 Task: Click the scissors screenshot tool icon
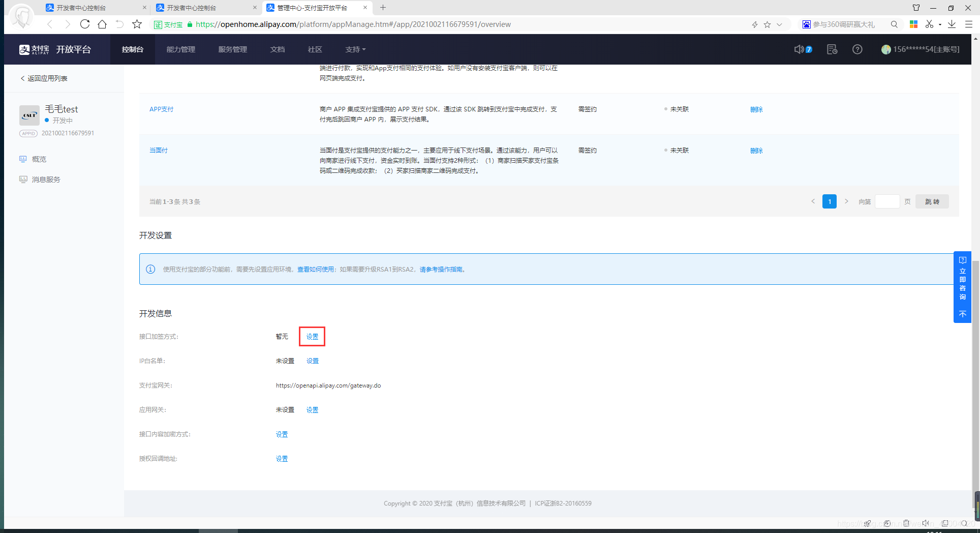[x=929, y=24]
